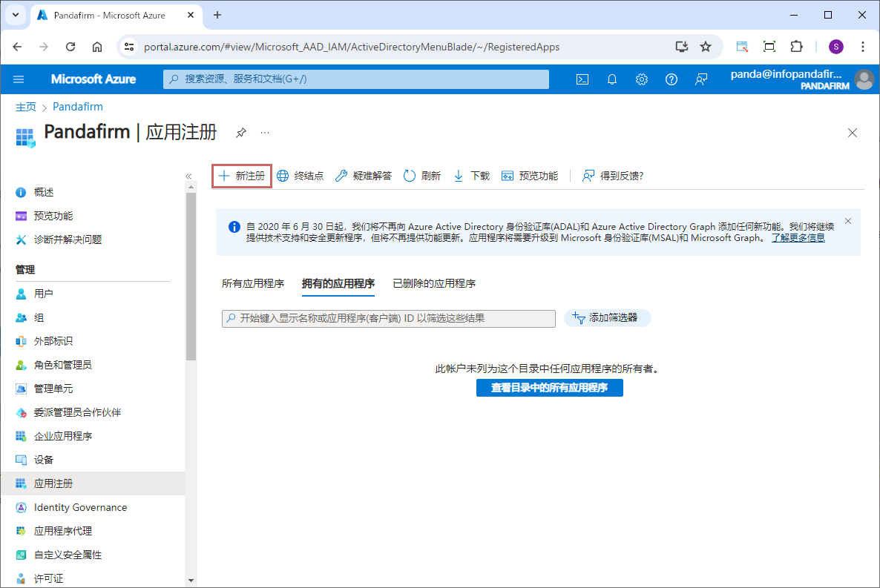This screenshot has width=880, height=588.
Task: Click 刷新 to refresh the list
Action: (x=422, y=176)
